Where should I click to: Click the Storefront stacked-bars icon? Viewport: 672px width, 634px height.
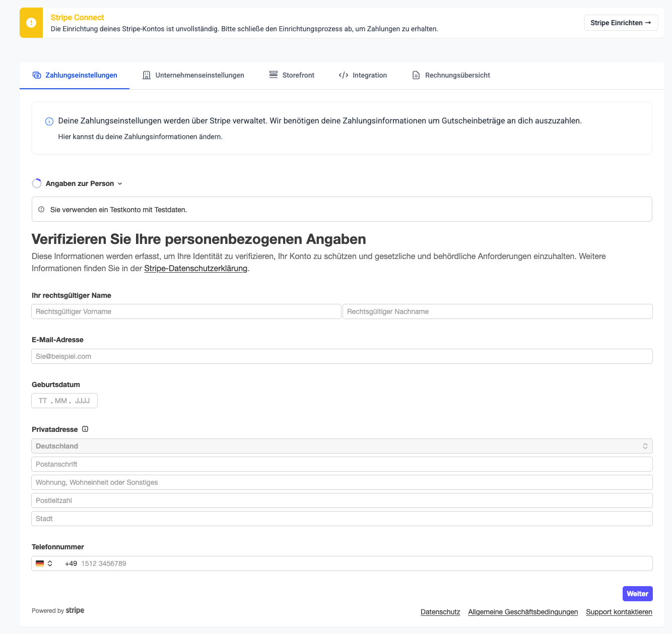tap(274, 75)
